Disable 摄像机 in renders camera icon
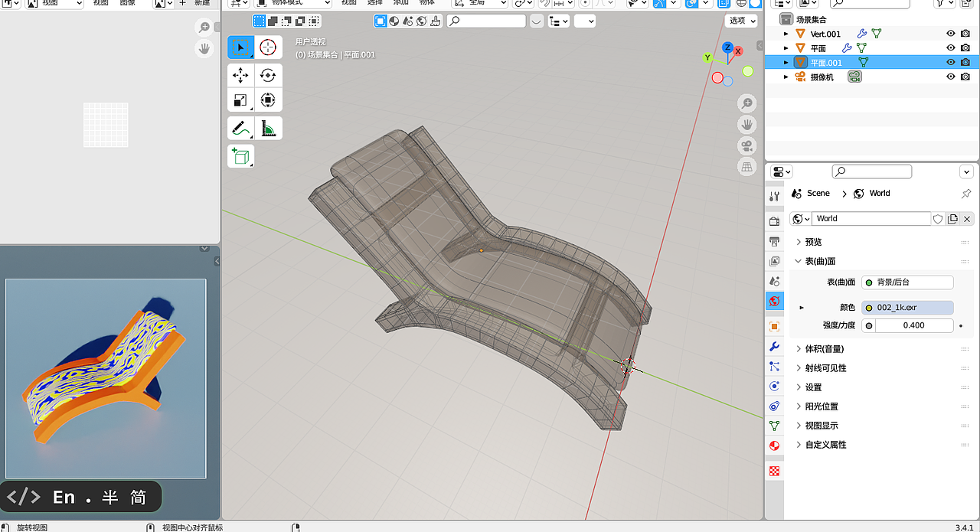 pos(965,77)
